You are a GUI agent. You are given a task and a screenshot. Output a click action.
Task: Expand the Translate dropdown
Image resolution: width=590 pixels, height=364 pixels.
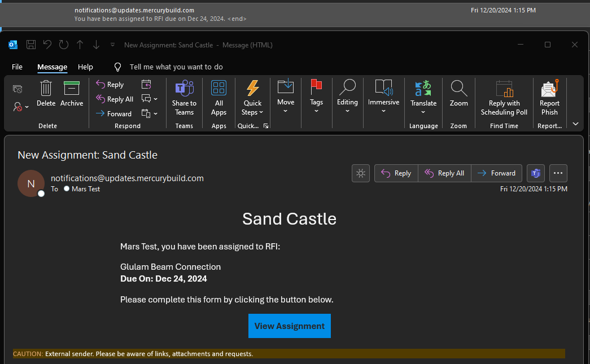(423, 112)
